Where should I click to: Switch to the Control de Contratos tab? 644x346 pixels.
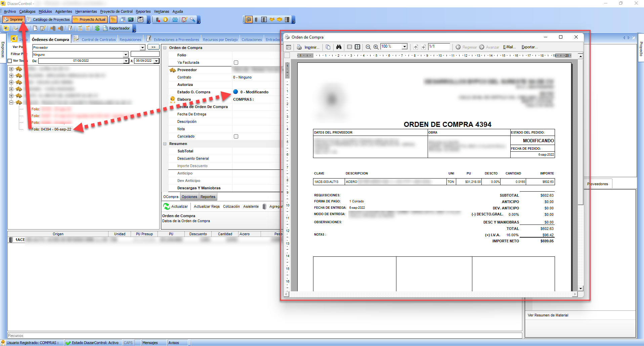(98, 40)
